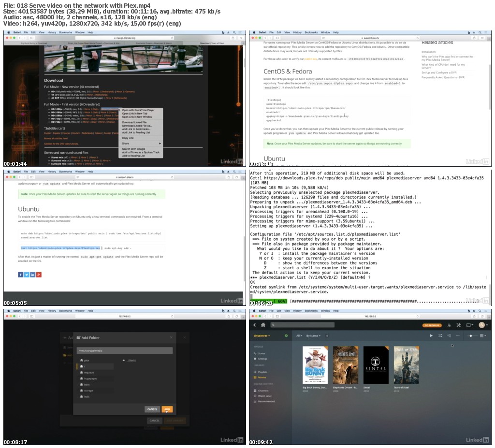Open By Name sort dropdown in Plex
The height and width of the screenshot is (448, 495).
click(313, 336)
